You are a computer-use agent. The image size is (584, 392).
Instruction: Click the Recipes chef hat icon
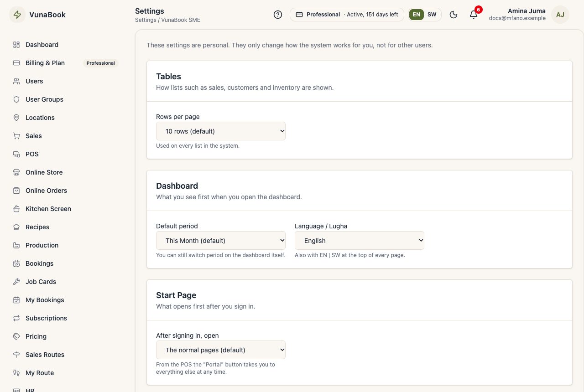click(x=16, y=227)
